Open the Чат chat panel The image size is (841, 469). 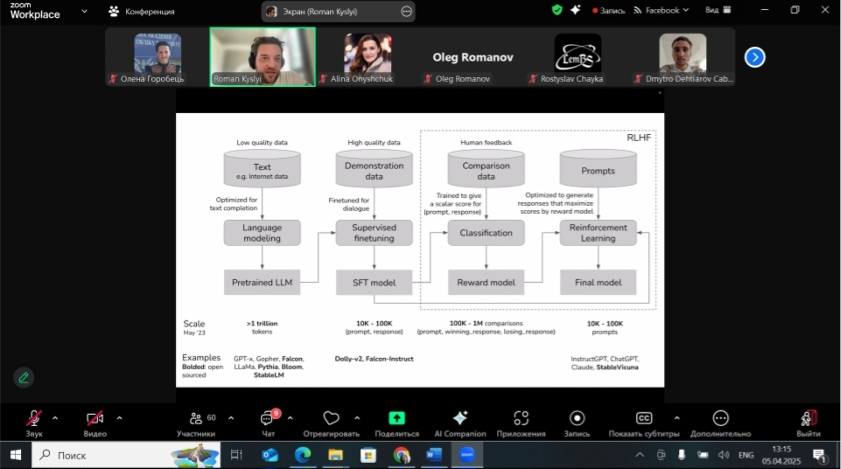pyautogui.click(x=267, y=419)
